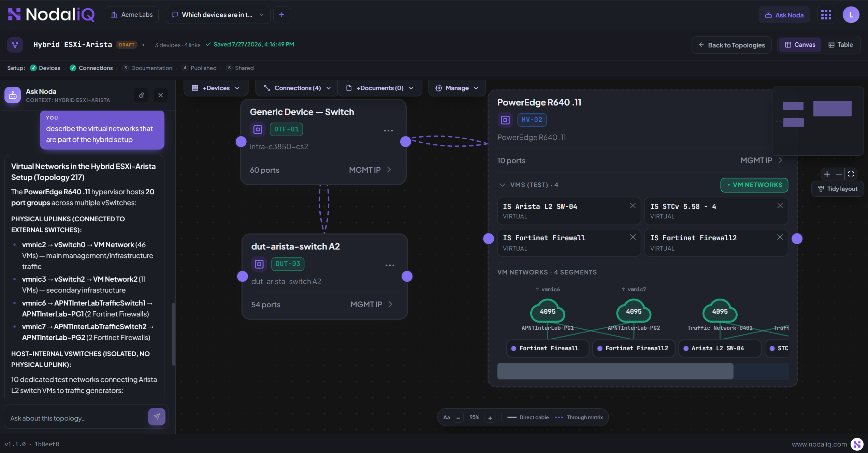This screenshot has width=868, height=453.
Task: Click the Tidy layout button
Action: 837,189
